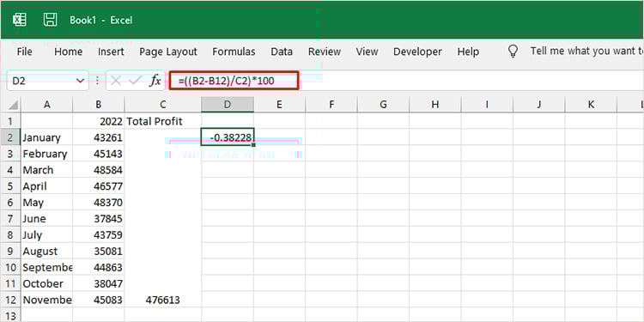Image resolution: width=644 pixels, height=322 pixels.
Task: Open the File menu
Action: [x=24, y=52]
